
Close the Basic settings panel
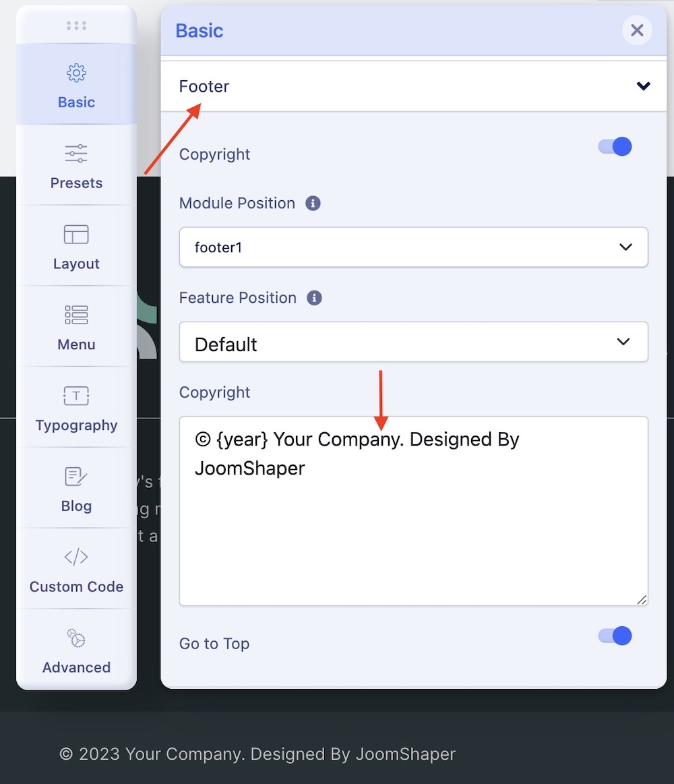click(x=637, y=30)
